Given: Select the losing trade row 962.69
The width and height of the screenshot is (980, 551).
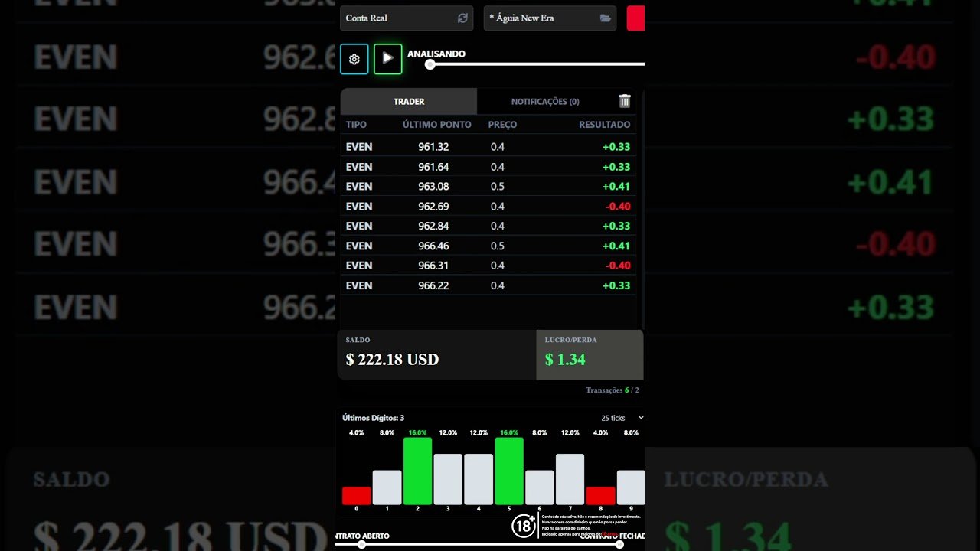Looking at the screenshot, I should pyautogui.click(x=488, y=206).
